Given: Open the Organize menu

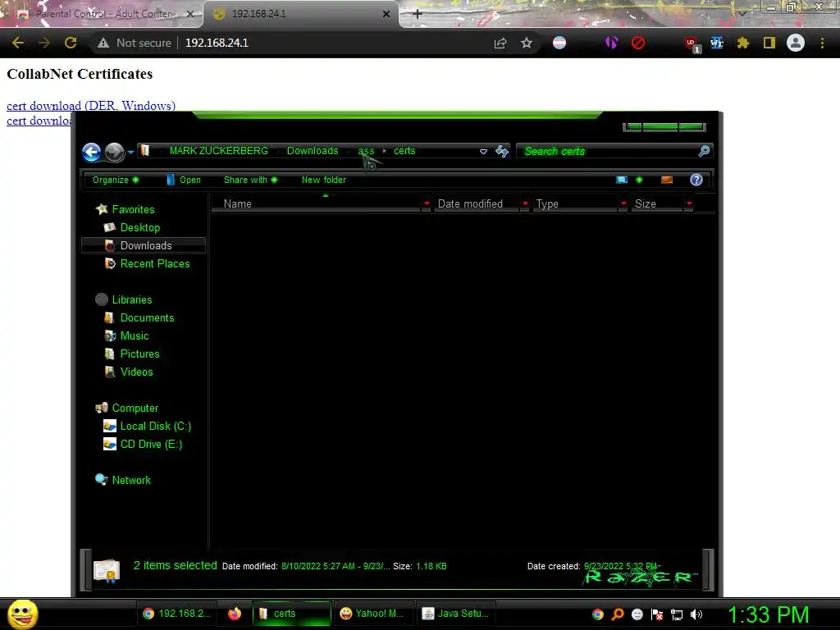Looking at the screenshot, I should [115, 180].
